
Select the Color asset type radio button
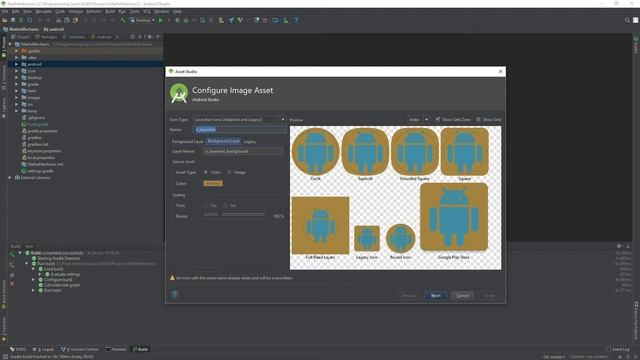point(206,172)
